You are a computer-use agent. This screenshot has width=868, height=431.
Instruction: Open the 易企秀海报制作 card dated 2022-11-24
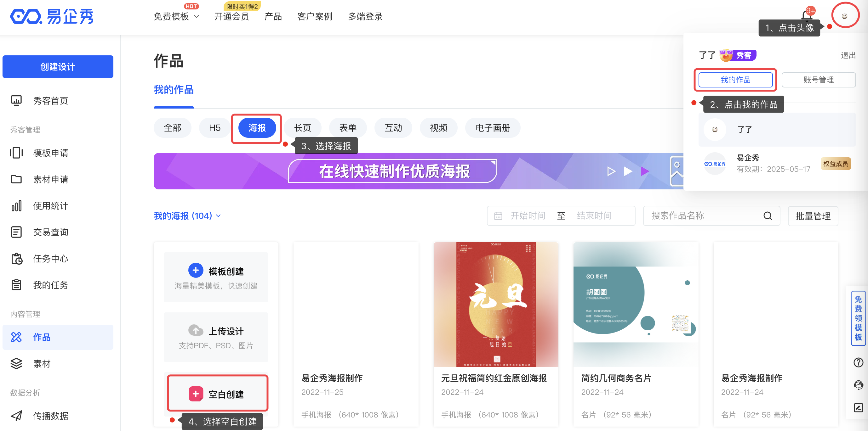point(776,334)
